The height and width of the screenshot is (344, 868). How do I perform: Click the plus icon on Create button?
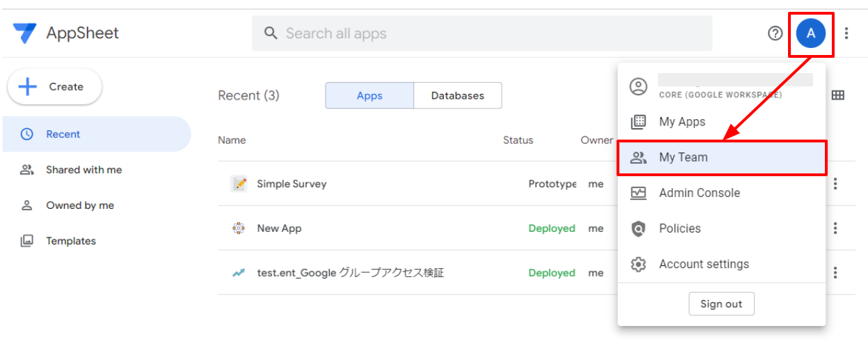[x=27, y=87]
